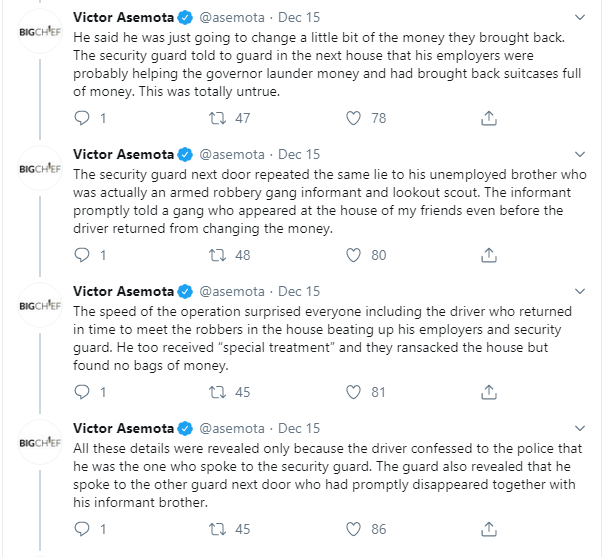Share the tweet about the robbery gang informant
The image size is (614, 557).
pos(488,255)
